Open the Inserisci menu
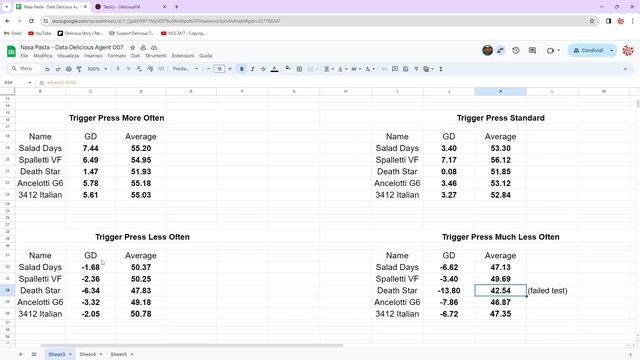The width and height of the screenshot is (640, 360). click(x=93, y=56)
